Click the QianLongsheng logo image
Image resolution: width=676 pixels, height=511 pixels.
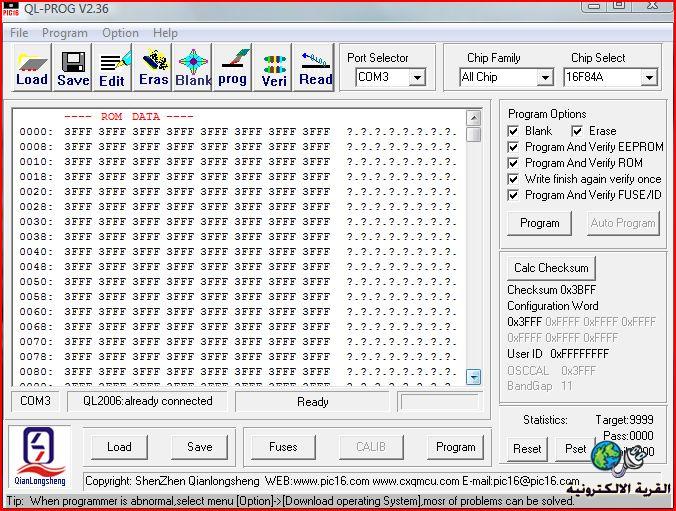39,456
